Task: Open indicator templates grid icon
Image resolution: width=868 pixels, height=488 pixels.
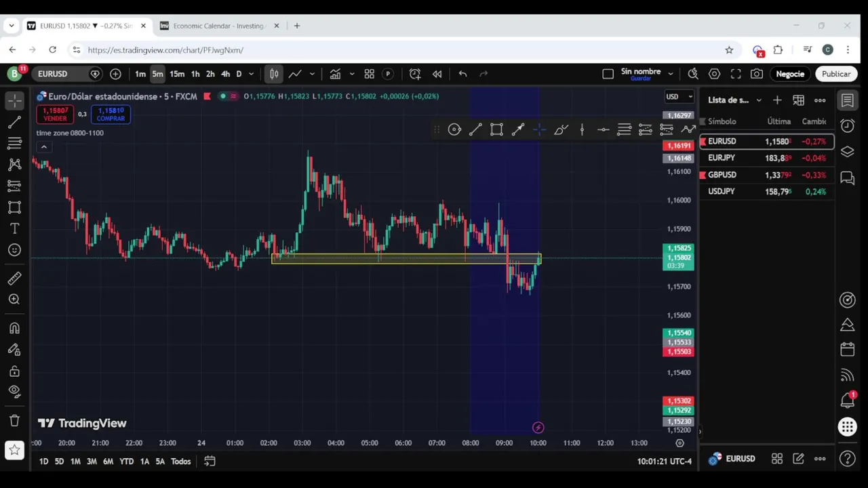Action: pyautogui.click(x=369, y=74)
